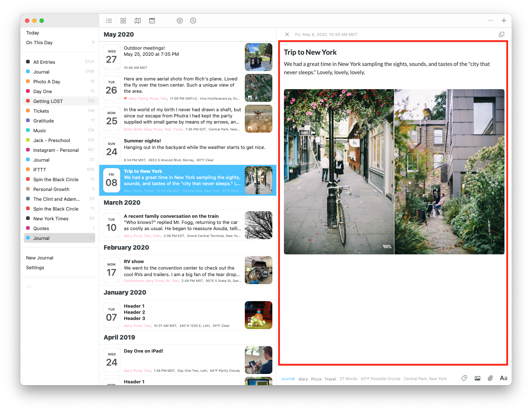Switch to the On This Day section
This screenshot has width=532, height=412.
pos(39,42)
